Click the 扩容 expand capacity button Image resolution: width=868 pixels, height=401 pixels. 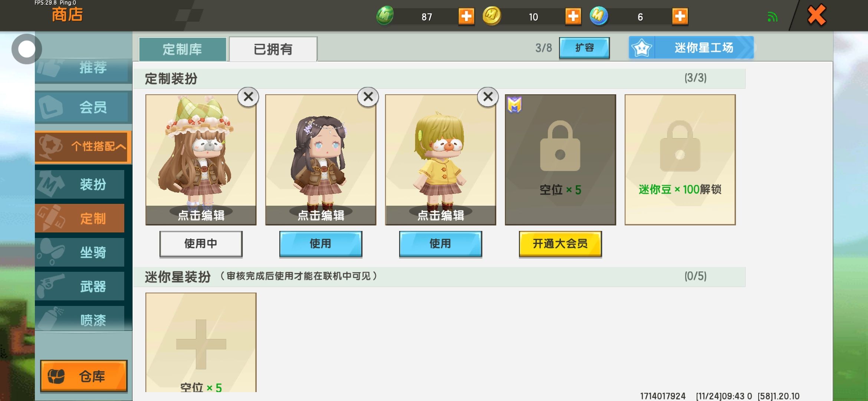[584, 48]
